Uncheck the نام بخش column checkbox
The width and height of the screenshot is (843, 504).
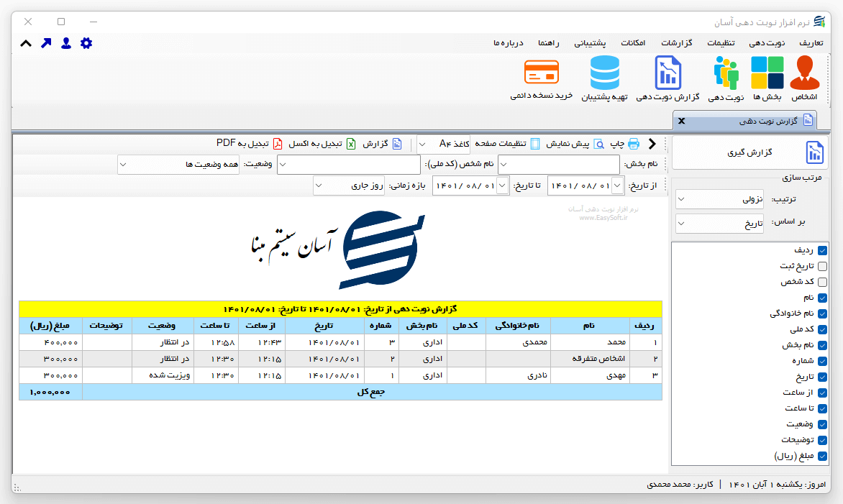pyautogui.click(x=822, y=346)
